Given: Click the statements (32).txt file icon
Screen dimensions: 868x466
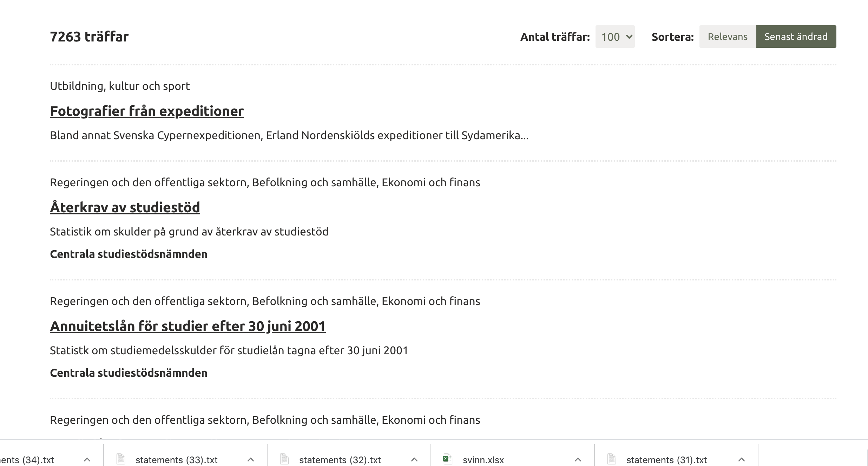Looking at the screenshot, I should [x=284, y=459].
